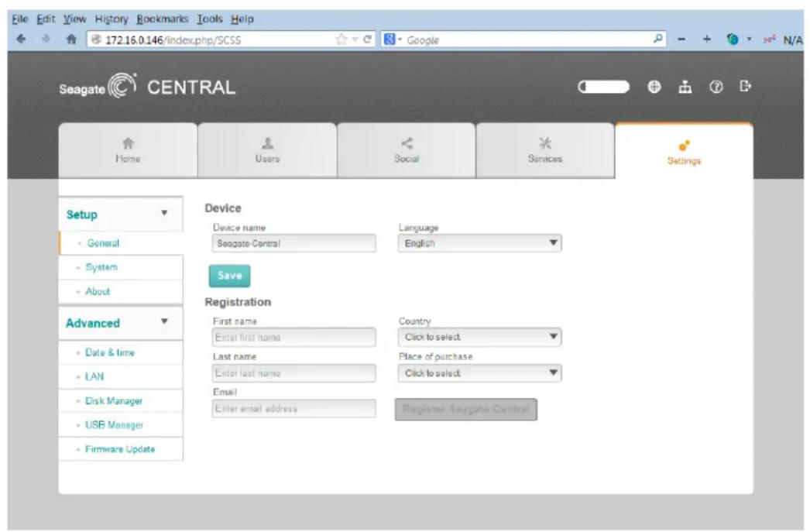This screenshot has width=810, height=532.
Task: Click the globe icon in Seagate header
Action: (x=654, y=87)
